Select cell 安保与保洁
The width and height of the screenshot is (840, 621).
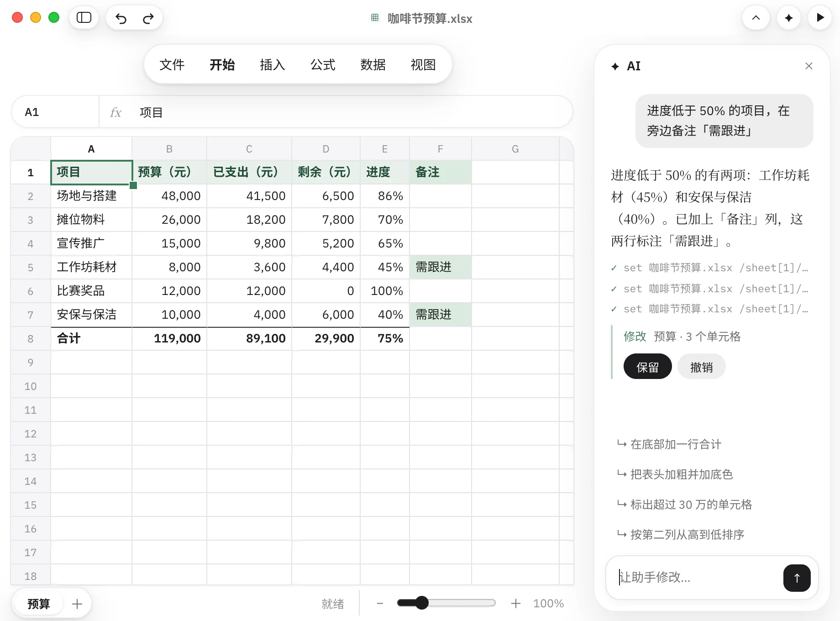(x=91, y=315)
